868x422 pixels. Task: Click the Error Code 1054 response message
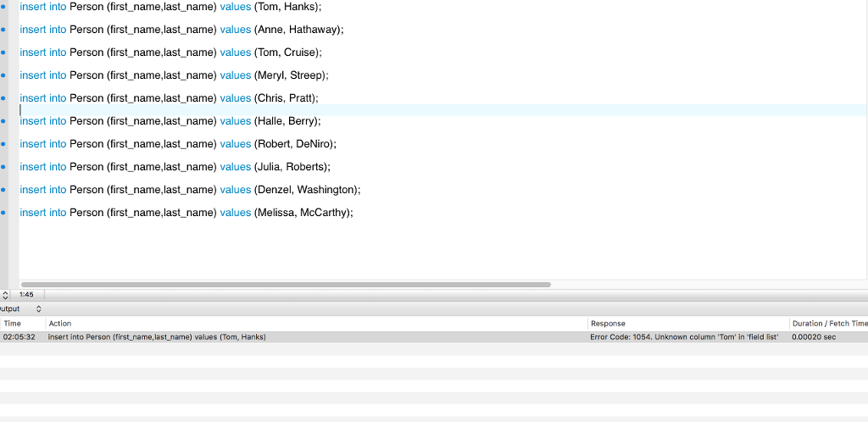[x=684, y=336]
